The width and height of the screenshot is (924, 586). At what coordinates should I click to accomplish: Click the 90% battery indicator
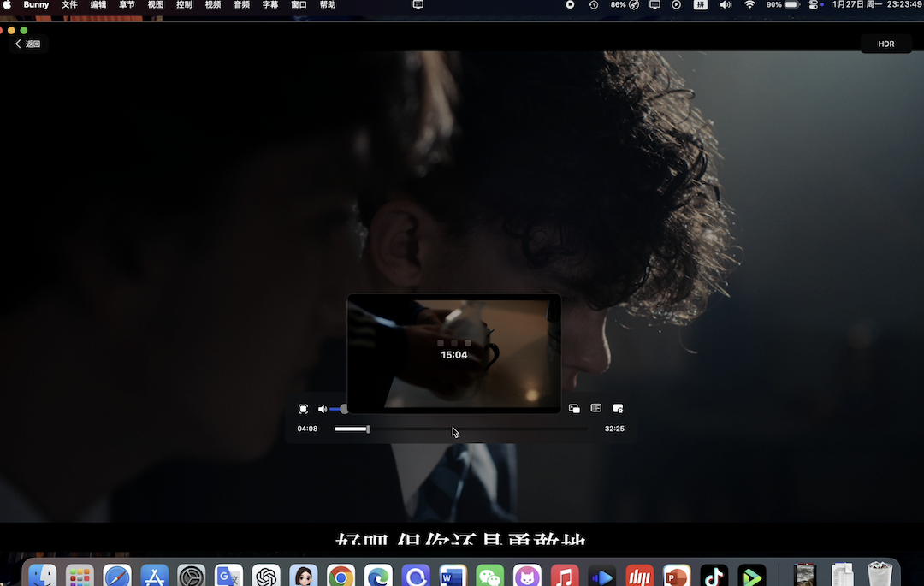[782, 5]
